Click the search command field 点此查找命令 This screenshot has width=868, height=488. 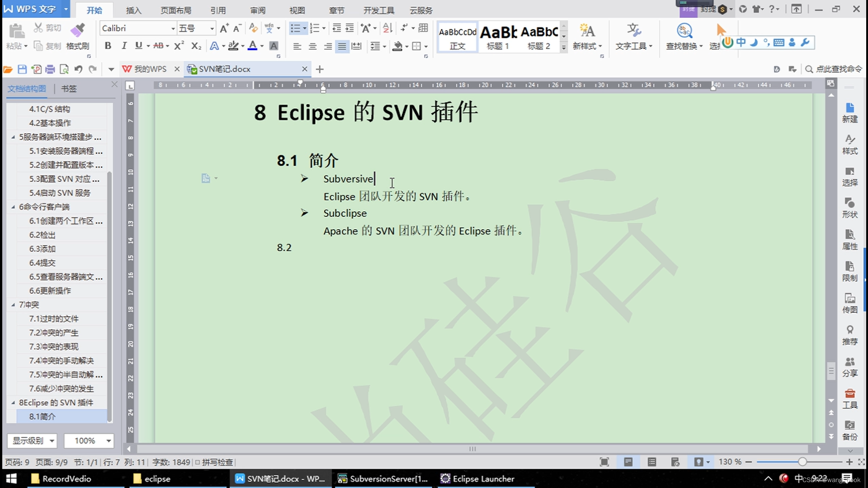click(834, 69)
